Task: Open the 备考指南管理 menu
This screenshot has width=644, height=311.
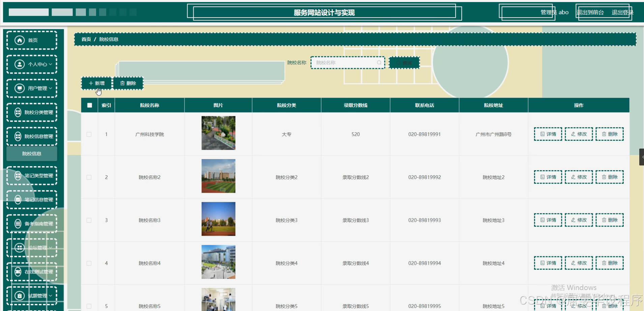Action: [32, 224]
